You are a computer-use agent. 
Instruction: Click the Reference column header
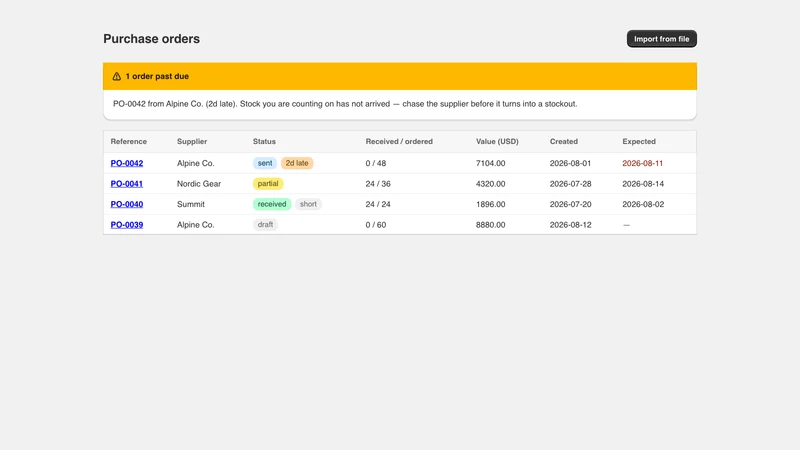click(129, 141)
